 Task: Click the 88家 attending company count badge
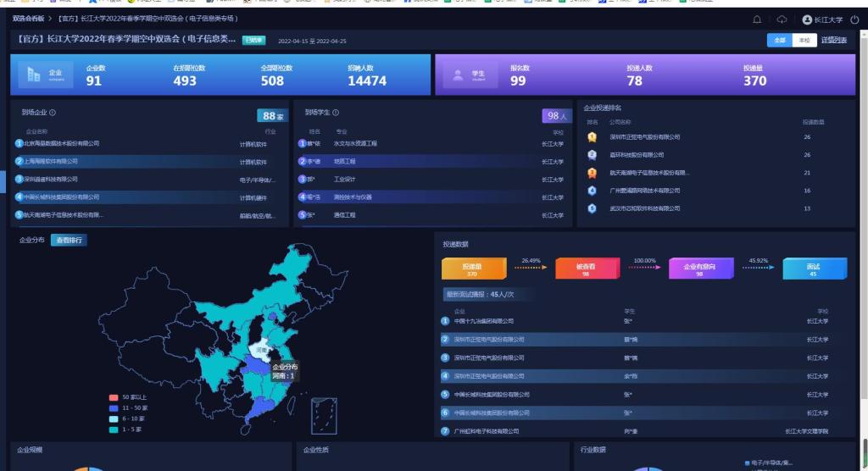[271, 116]
